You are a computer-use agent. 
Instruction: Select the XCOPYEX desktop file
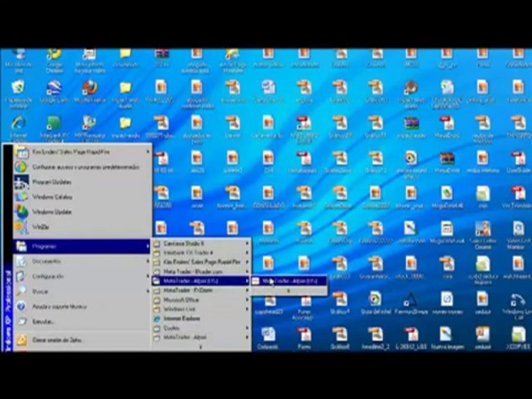tap(518, 338)
